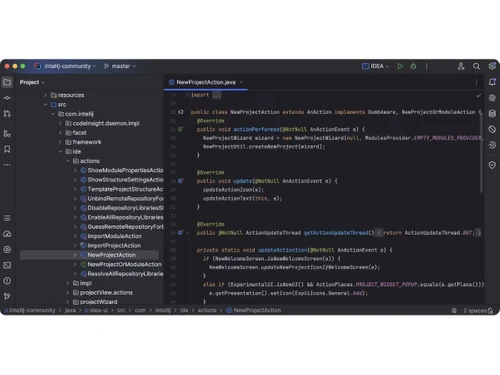Open more run actions menu

[x=427, y=66]
